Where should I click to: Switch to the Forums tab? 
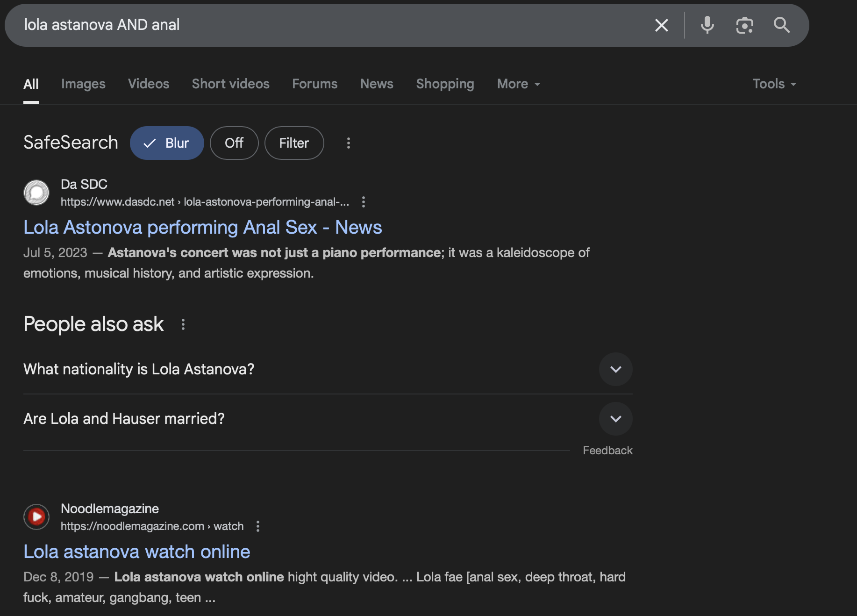click(314, 84)
